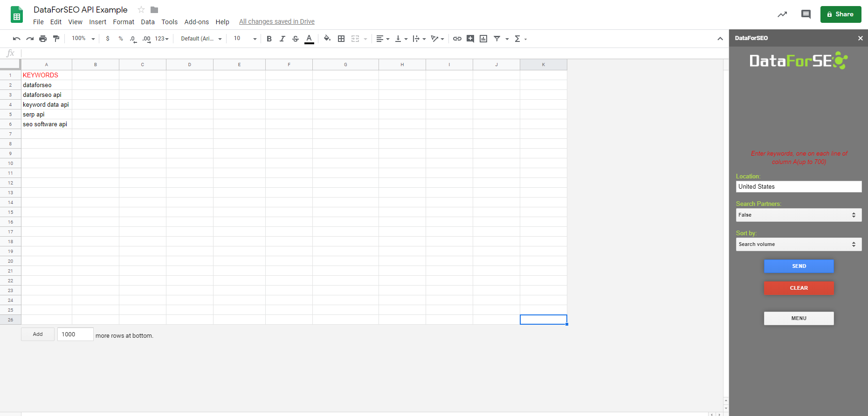Click the rows count input field
This screenshot has height=416, width=868.
pos(75,334)
